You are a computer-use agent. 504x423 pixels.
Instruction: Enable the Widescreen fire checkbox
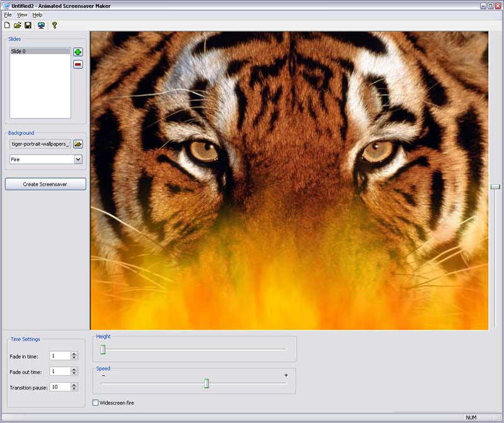96,402
